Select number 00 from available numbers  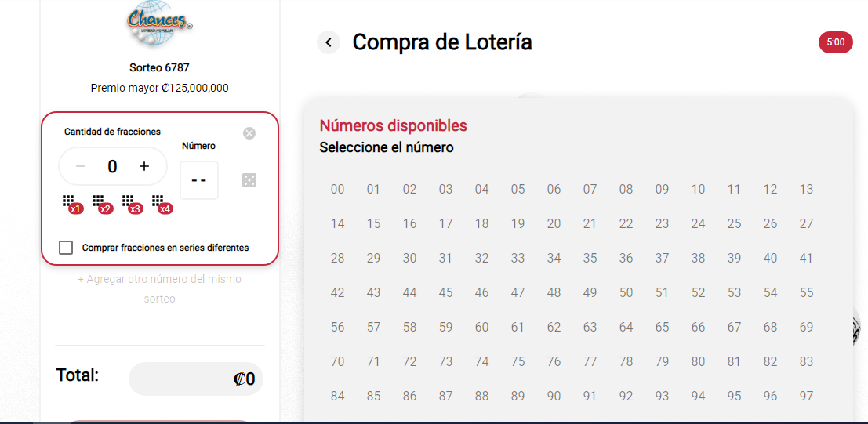[x=337, y=189]
